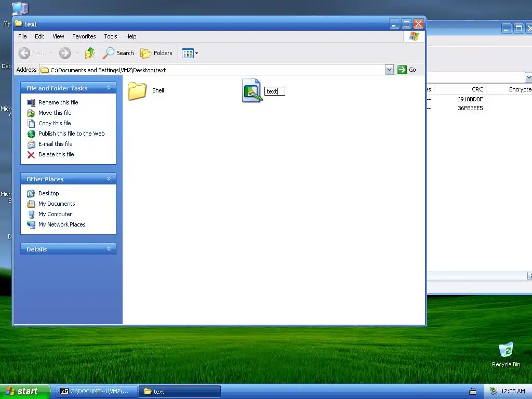
Task: Click the My Computer sidebar icon
Action: coord(31,214)
